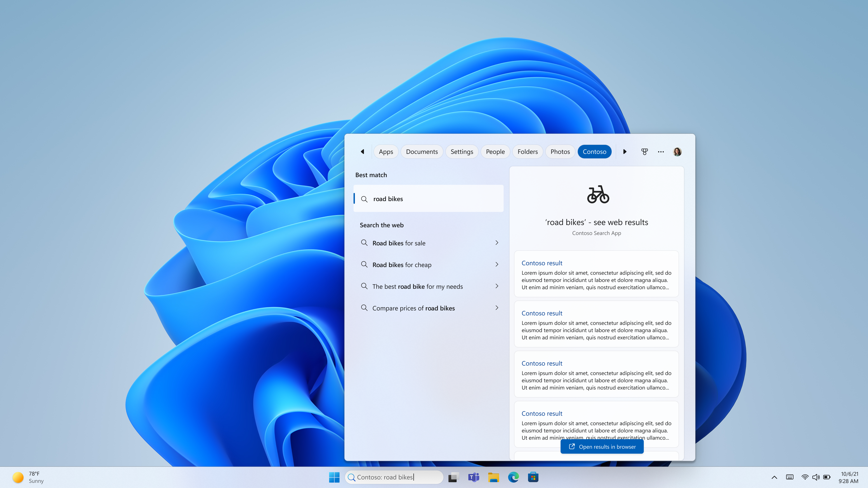
Task: Click the trophy/reward icon in search bar
Action: [x=644, y=151]
